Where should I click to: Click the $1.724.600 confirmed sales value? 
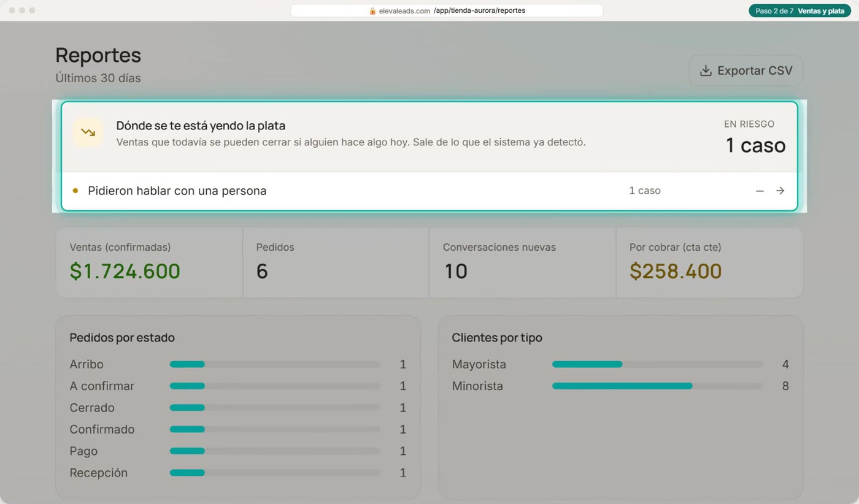pyautogui.click(x=125, y=271)
